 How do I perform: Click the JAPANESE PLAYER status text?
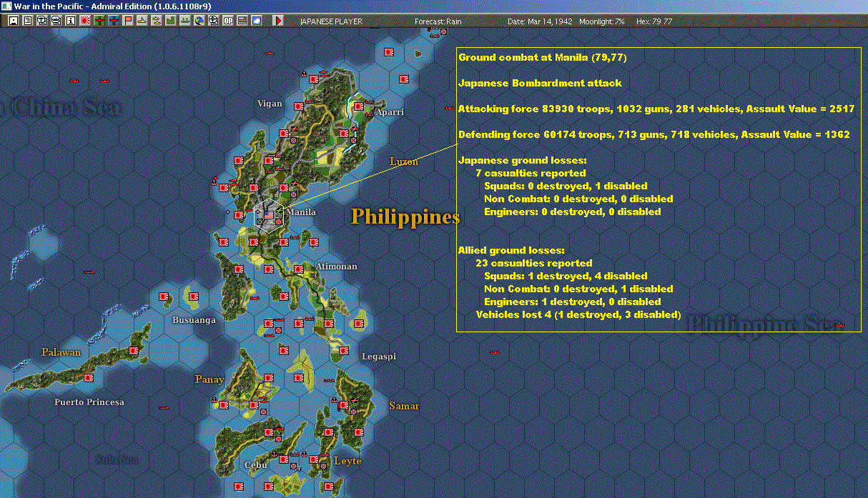pyautogui.click(x=331, y=21)
